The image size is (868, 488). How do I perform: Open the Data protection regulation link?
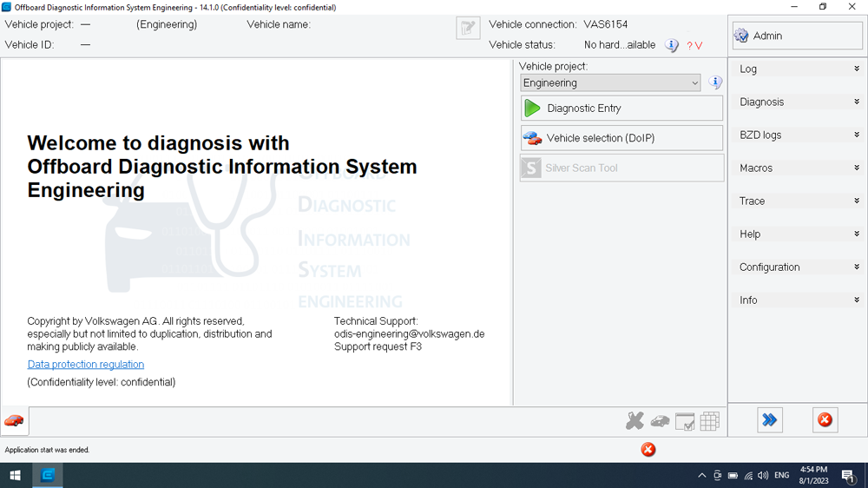tap(86, 365)
